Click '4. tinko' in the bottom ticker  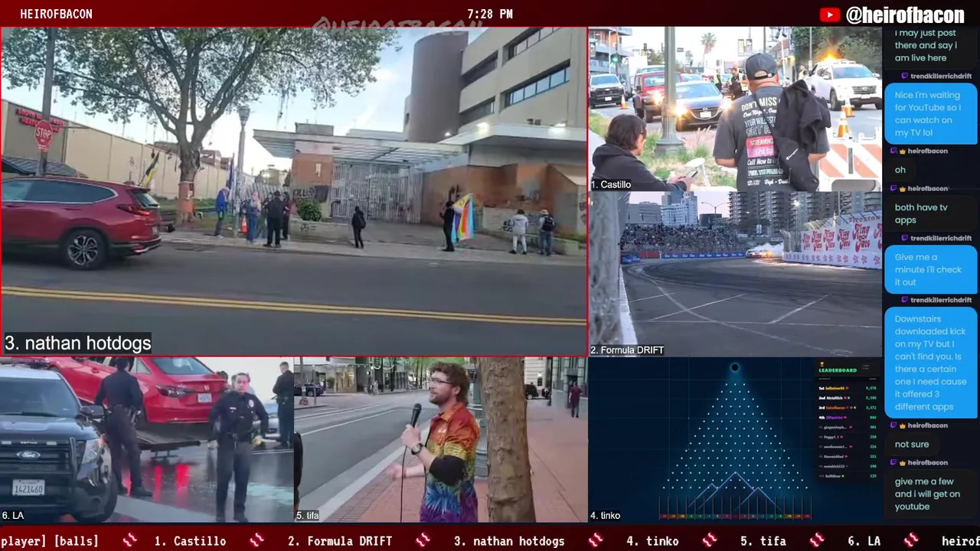[x=652, y=541]
